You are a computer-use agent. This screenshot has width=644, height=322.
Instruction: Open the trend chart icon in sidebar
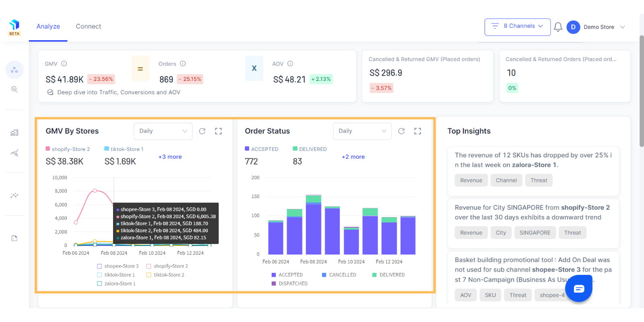point(14,153)
